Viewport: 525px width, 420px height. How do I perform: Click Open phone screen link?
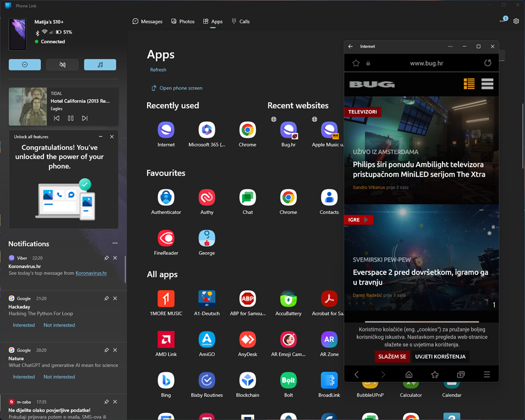click(177, 88)
